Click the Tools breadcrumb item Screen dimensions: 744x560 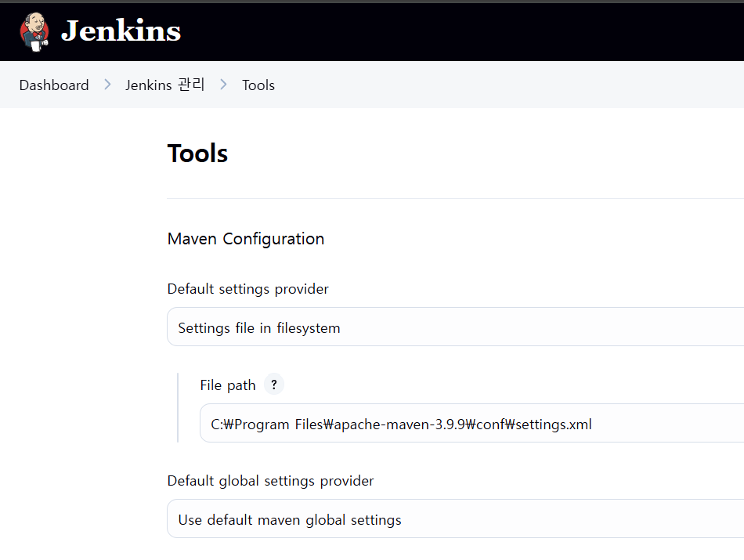[x=258, y=85]
